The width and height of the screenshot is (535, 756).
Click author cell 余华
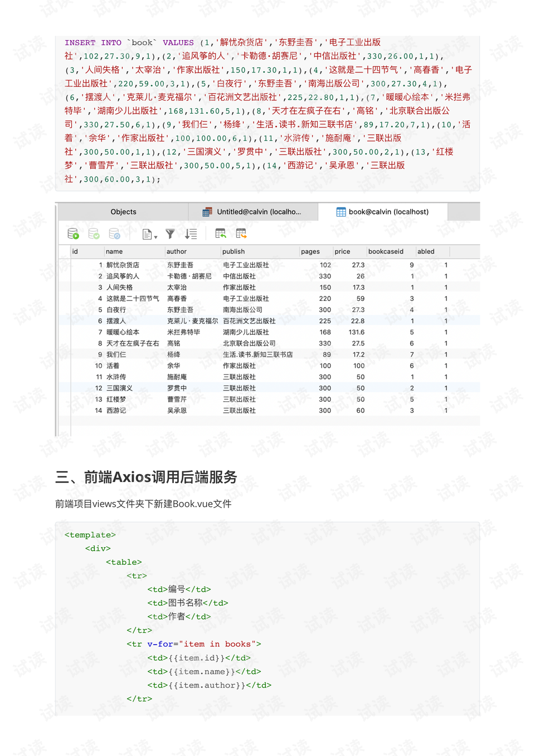pyautogui.click(x=173, y=365)
